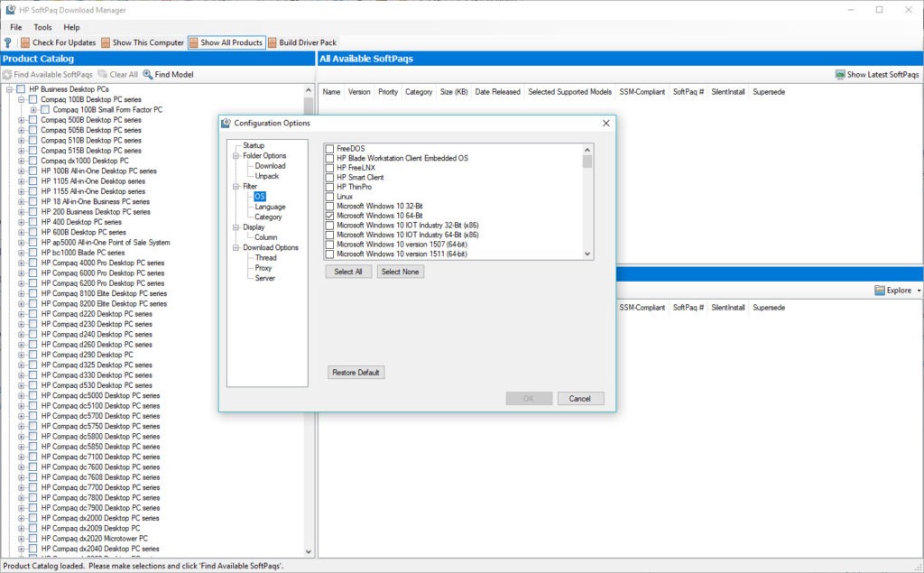Screen dimensions: 924x573
Task: Check the HP Smart Client option
Action: click(x=329, y=178)
